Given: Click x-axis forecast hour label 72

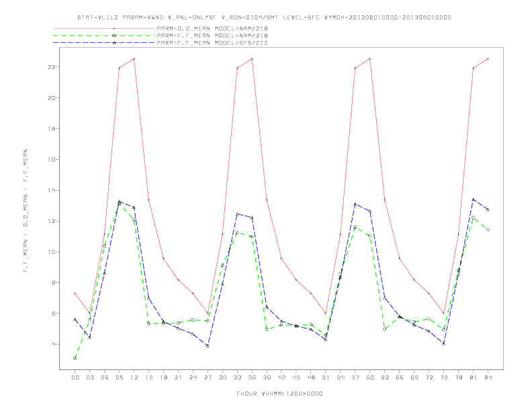Looking at the screenshot, I should (x=429, y=377).
